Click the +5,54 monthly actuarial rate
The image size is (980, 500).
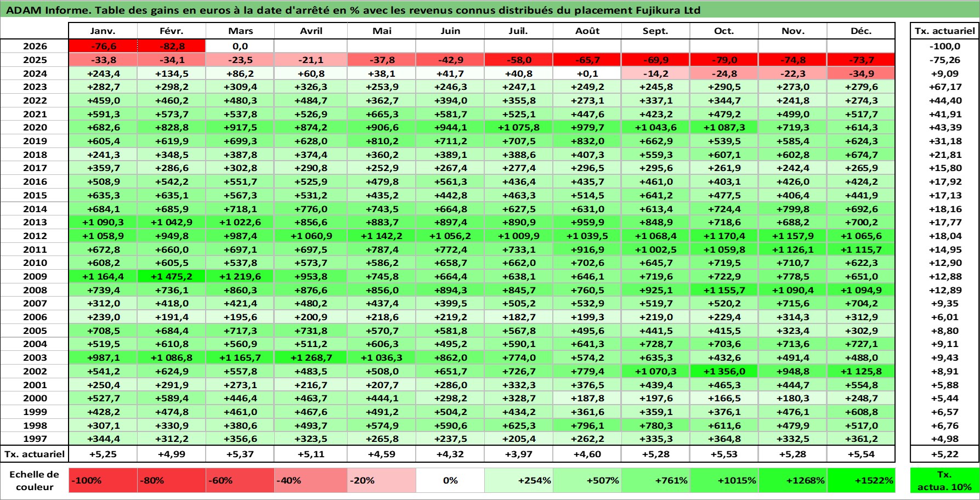click(861, 454)
